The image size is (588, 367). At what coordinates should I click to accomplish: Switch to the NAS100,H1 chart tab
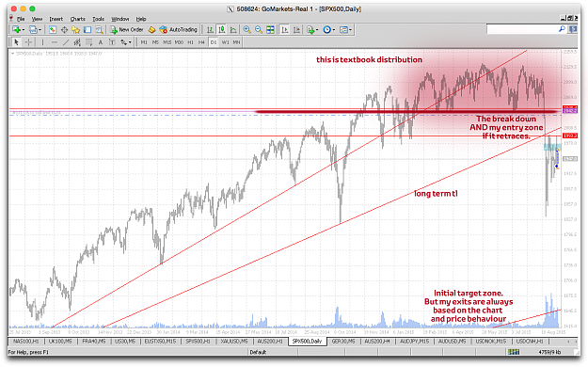pos(26,341)
